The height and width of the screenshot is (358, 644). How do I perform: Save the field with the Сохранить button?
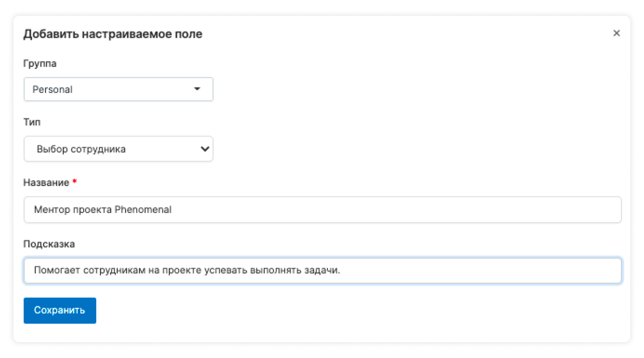pyautogui.click(x=60, y=310)
